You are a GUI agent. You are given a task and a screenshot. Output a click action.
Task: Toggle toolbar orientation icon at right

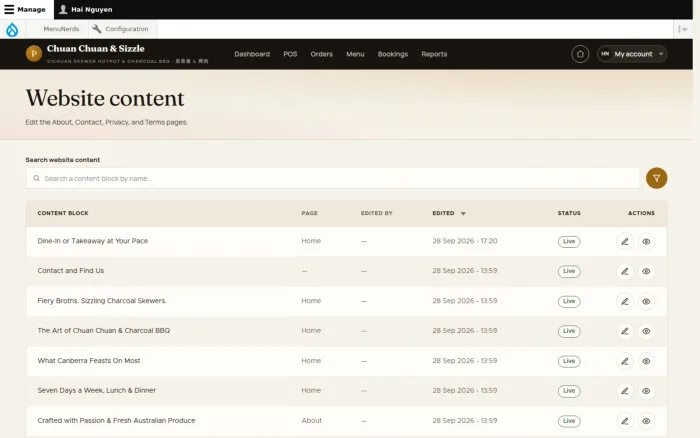[683, 29]
